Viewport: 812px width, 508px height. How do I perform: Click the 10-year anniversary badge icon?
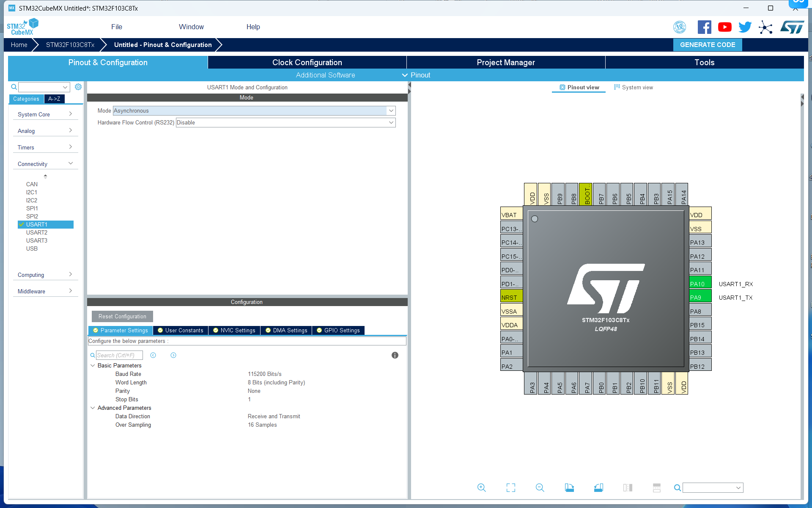(x=680, y=27)
